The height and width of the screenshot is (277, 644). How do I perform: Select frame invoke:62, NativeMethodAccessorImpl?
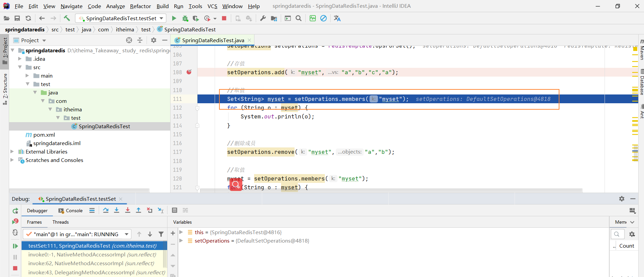click(91, 263)
